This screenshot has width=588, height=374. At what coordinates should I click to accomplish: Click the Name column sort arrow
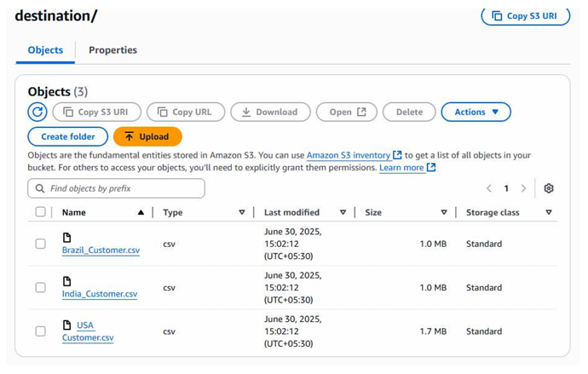click(141, 212)
